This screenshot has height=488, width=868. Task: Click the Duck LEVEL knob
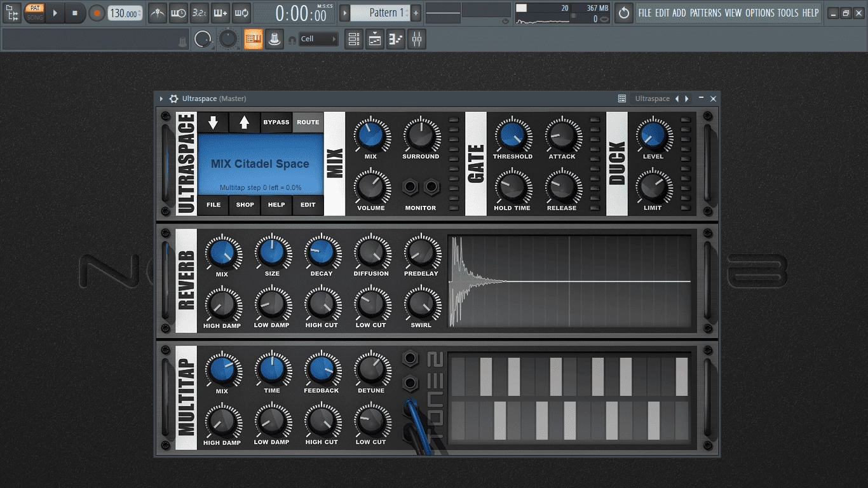[653, 135]
